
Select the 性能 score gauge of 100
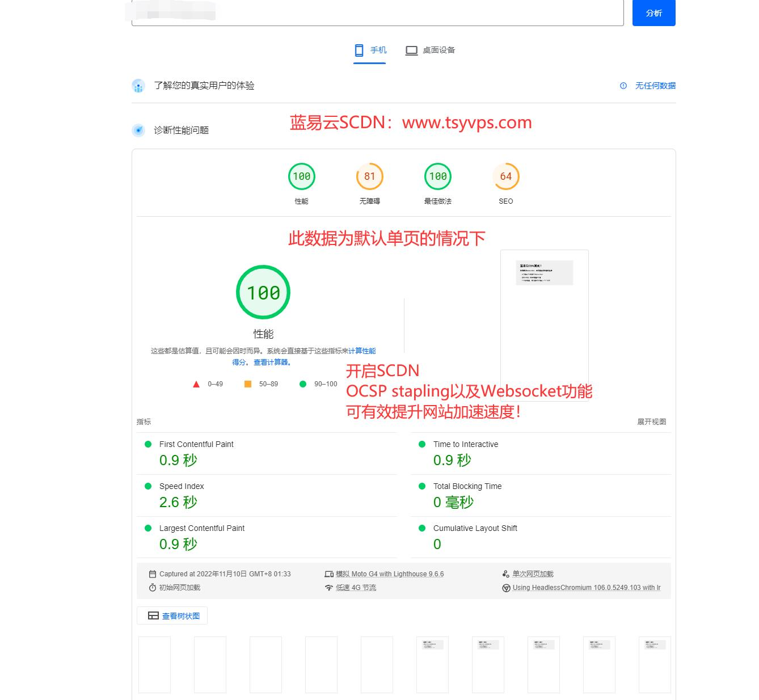[302, 176]
